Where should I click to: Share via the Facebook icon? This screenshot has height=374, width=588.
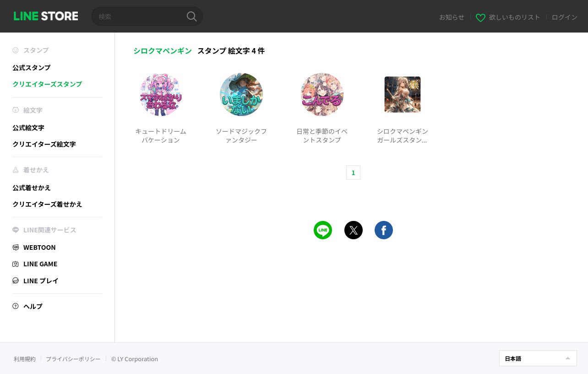[x=384, y=230]
